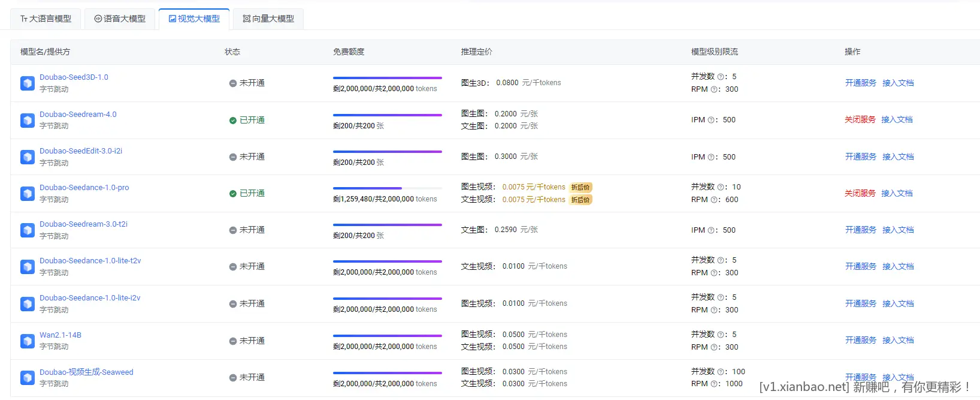Click RPM help icon in Doubao-Seedance-1.0-pro row
The width and height of the screenshot is (980, 400).
point(714,200)
